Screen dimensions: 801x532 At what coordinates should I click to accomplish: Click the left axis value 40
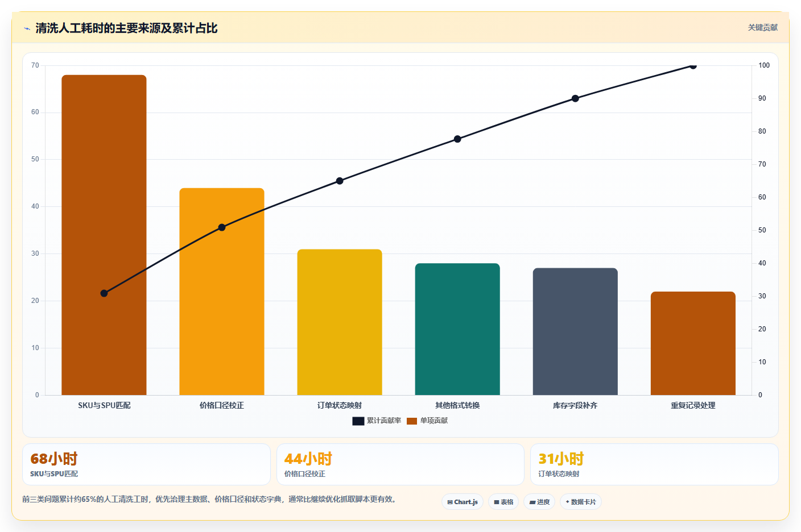(x=35, y=206)
